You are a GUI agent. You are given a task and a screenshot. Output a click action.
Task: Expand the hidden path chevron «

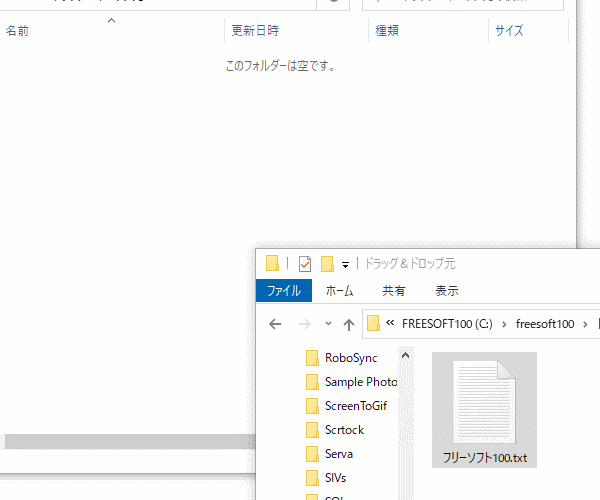coord(390,323)
